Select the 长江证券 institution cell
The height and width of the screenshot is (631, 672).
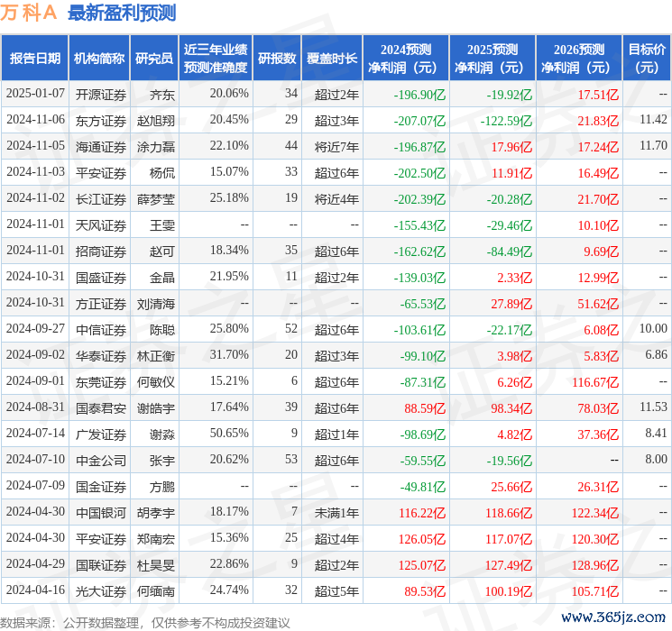pyautogui.click(x=101, y=199)
